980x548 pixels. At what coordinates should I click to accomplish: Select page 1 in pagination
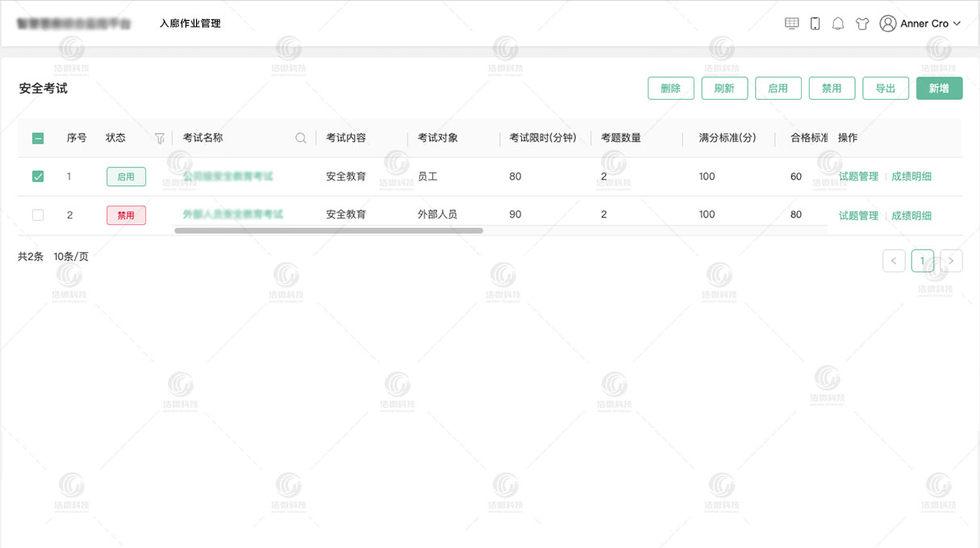[922, 260]
